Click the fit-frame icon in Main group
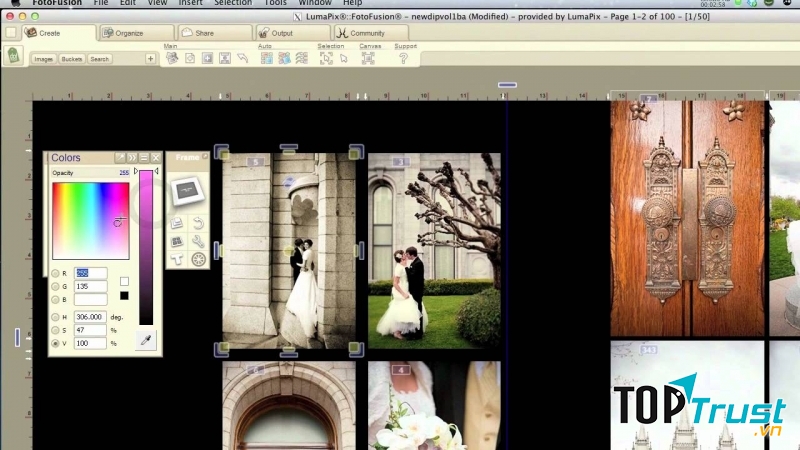800x450 pixels. pos(224,58)
